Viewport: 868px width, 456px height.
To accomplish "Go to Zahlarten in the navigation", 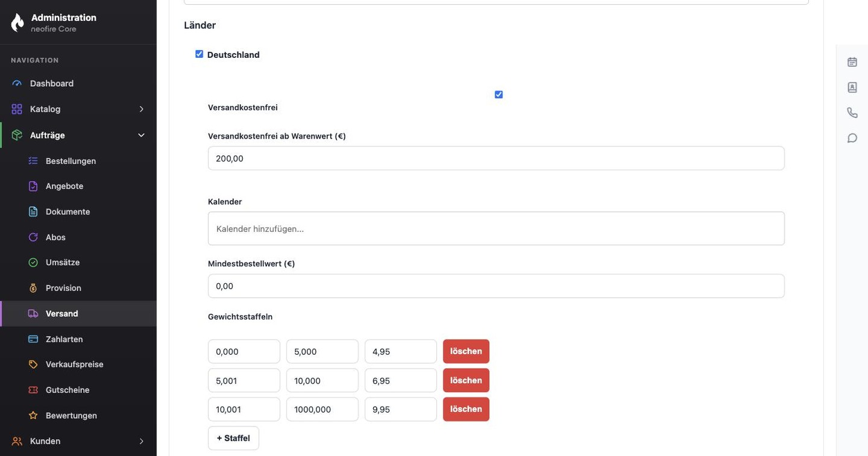I will click(x=78, y=339).
